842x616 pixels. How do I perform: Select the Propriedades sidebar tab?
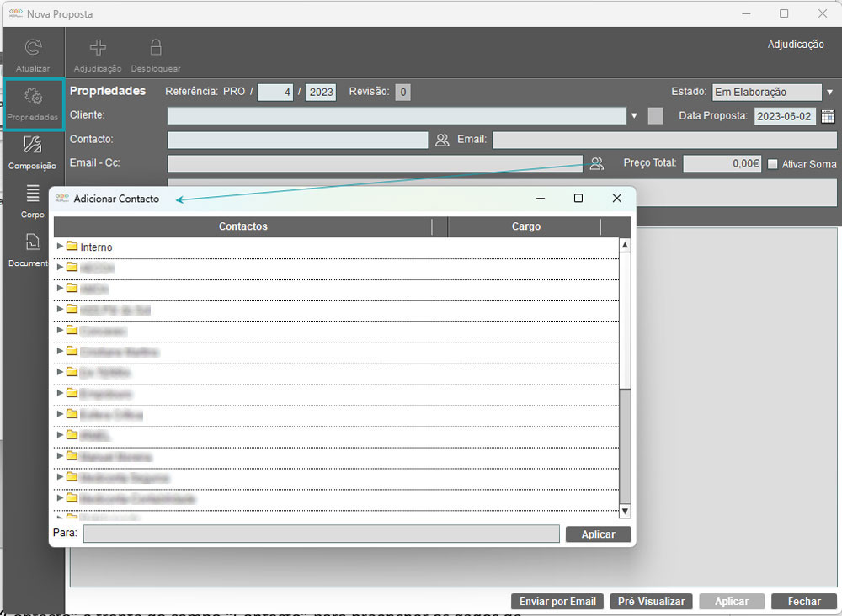coord(33,104)
